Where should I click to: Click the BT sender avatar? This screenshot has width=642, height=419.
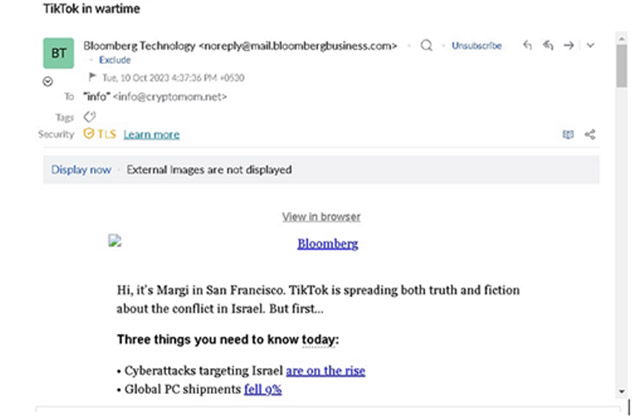coord(59,53)
